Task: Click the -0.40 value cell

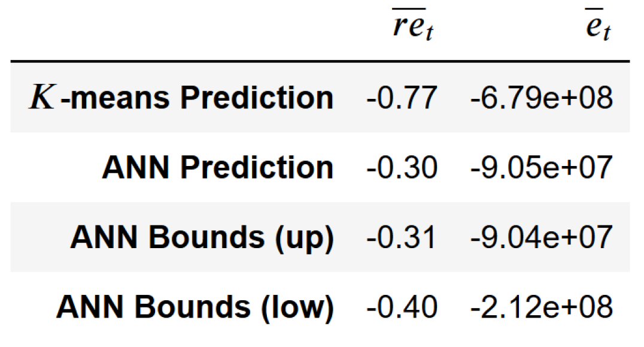Action: [x=401, y=307]
